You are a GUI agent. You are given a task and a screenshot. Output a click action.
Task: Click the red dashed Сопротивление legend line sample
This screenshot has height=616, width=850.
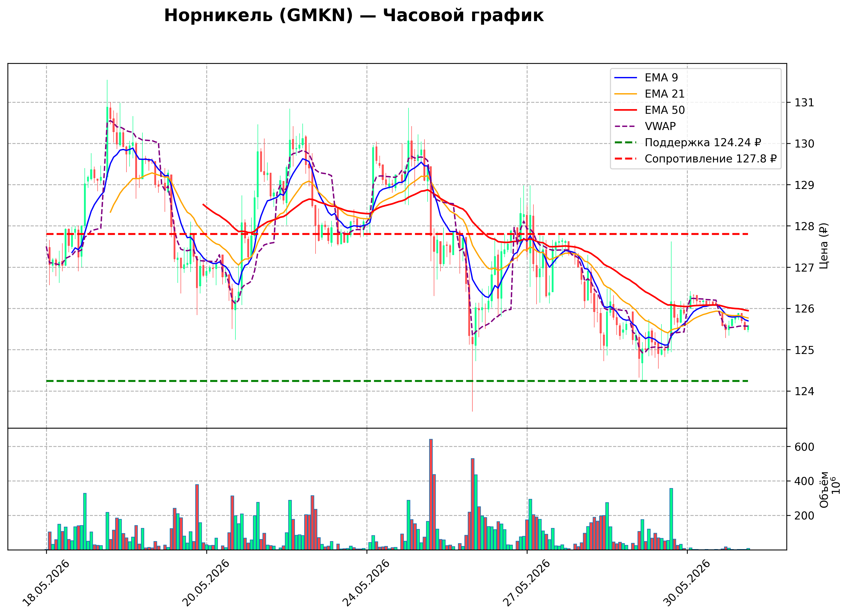point(625,159)
